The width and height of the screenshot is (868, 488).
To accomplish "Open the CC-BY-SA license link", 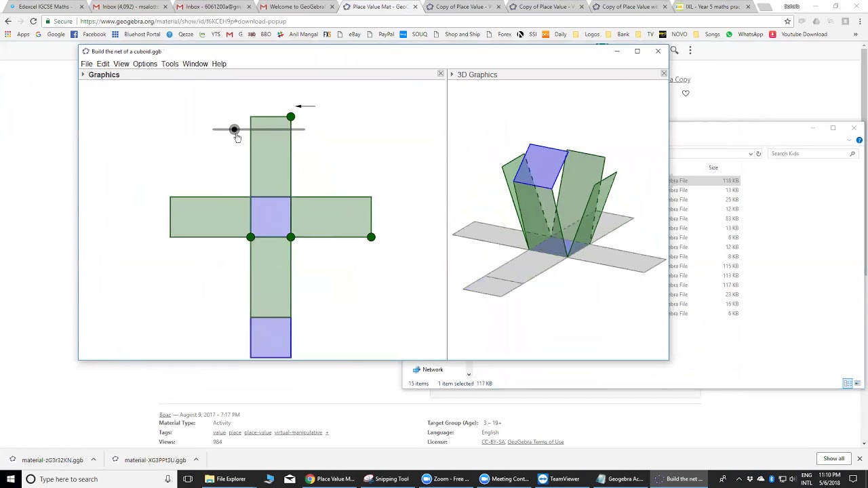I will point(493,442).
